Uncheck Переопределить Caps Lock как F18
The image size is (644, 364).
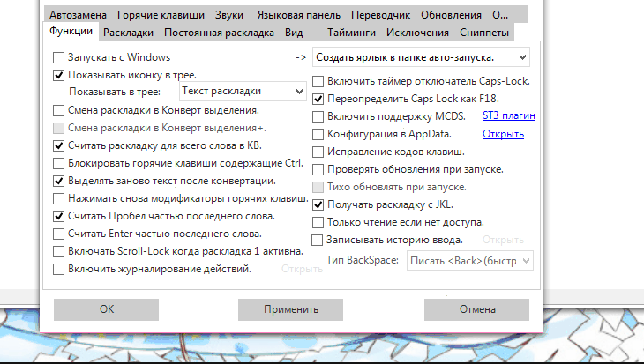coord(318,99)
